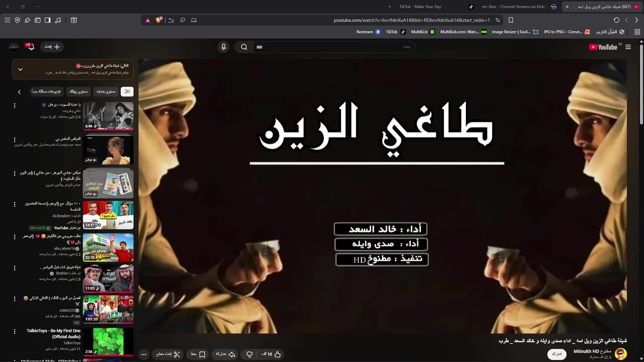This screenshot has width=644, height=362.
Task: Click the URL in the address bar
Action: pyautogui.click(x=412, y=20)
